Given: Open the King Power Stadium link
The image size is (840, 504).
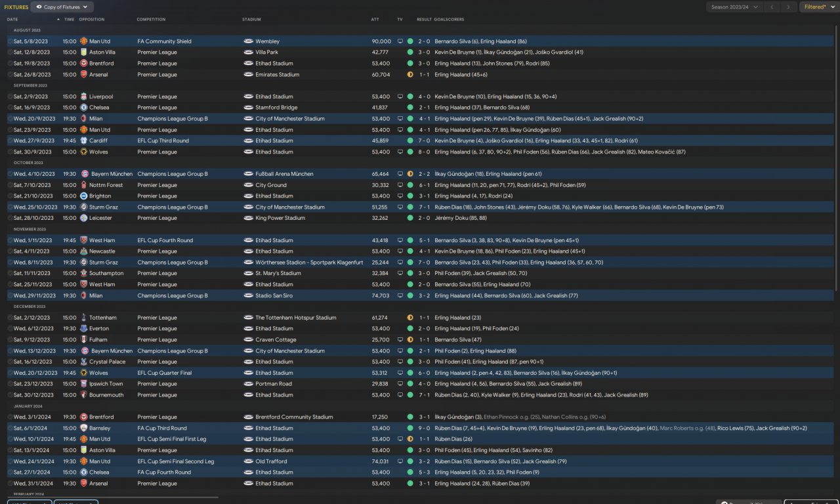Looking at the screenshot, I should pos(280,218).
